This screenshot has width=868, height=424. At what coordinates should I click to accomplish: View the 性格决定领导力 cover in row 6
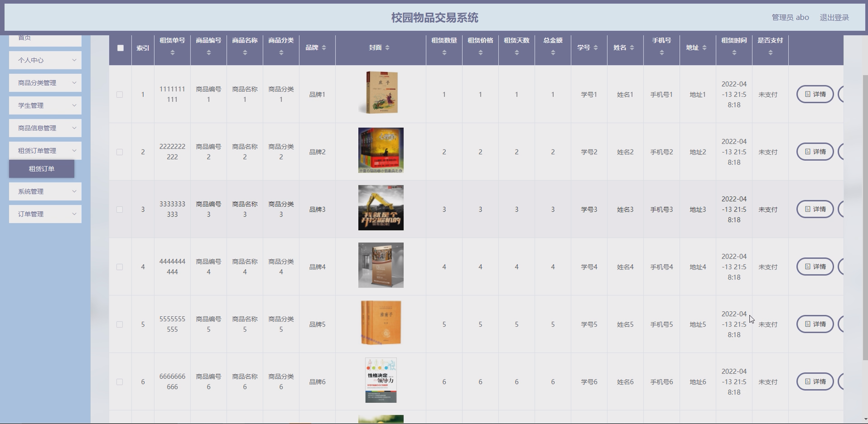(381, 381)
